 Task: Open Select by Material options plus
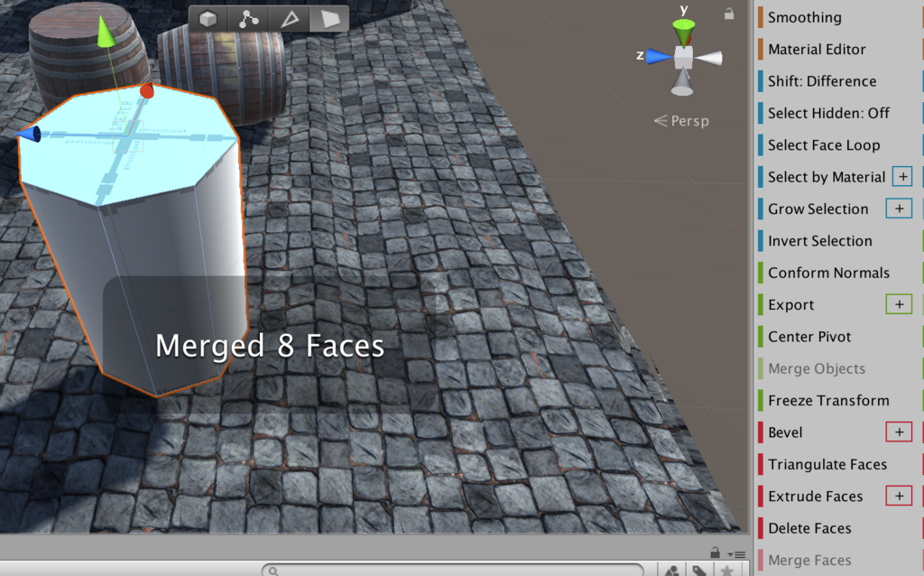click(x=902, y=176)
